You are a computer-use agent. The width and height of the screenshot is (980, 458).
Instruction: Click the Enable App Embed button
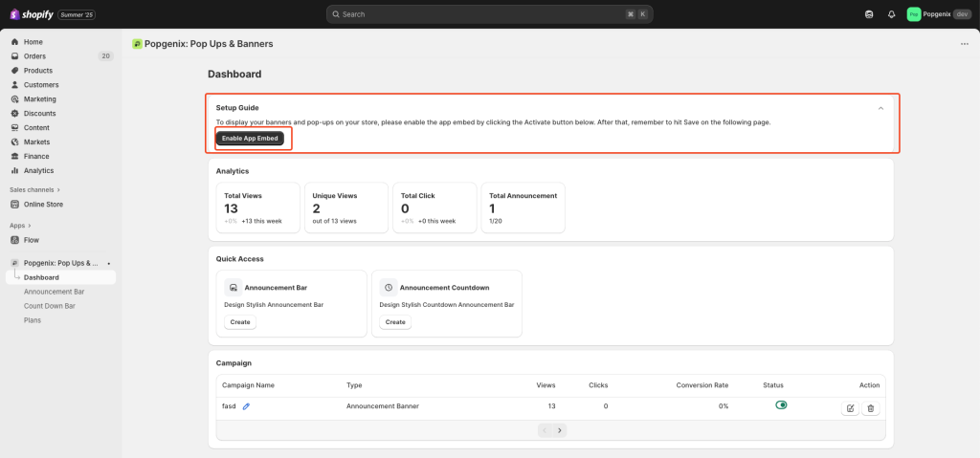(250, 138)
